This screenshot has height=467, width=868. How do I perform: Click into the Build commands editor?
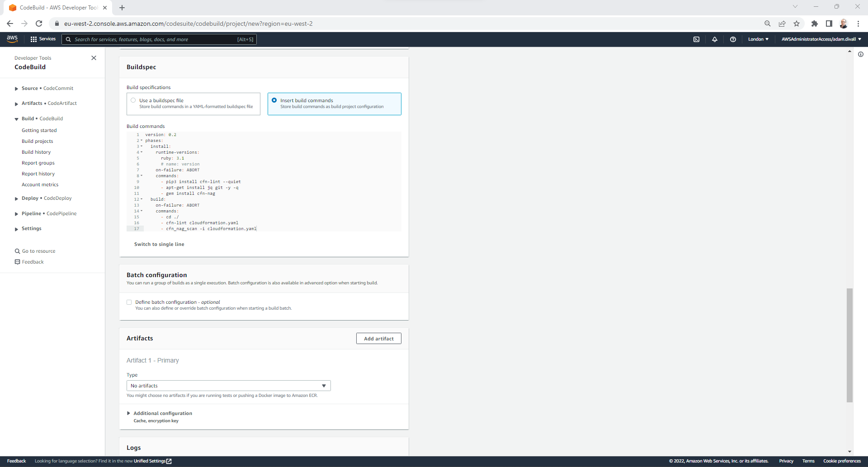(264, 182)
